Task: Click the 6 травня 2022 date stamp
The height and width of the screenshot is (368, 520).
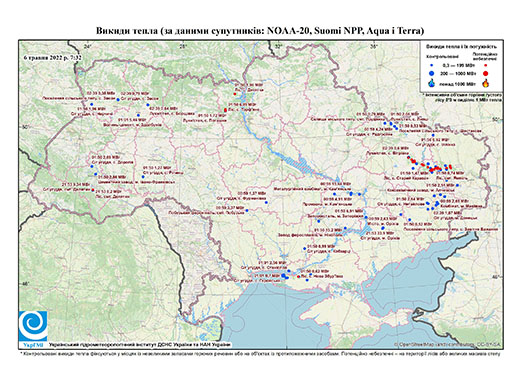Action: [53, 57]
